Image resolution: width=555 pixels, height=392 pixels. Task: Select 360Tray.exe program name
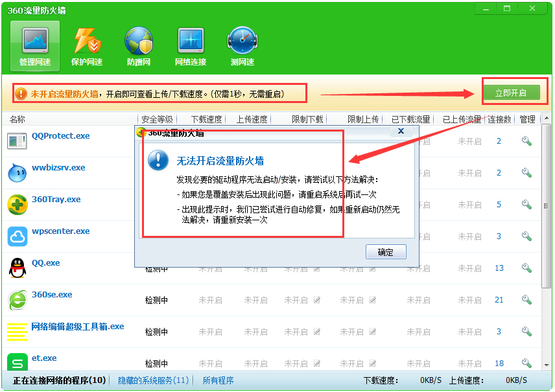coord(56,200)
